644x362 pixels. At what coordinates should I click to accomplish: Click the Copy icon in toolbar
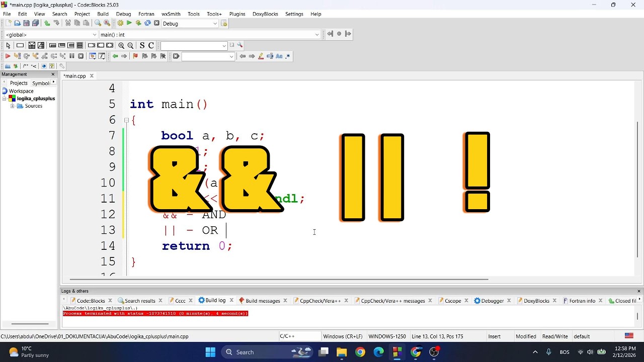click(77, 23)
